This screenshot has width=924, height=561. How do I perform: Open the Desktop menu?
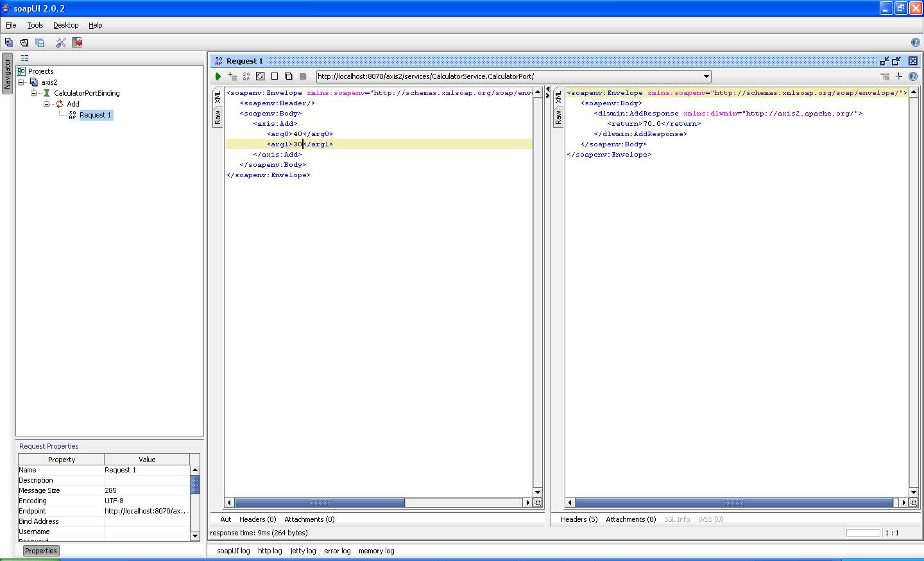[x=65, y=25]
